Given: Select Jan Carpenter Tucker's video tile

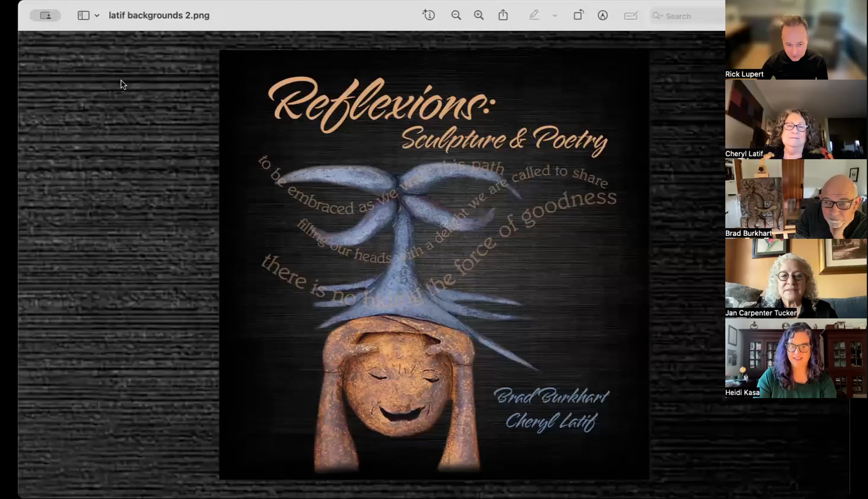Looking at the screenshot, I should coord(796,278).
